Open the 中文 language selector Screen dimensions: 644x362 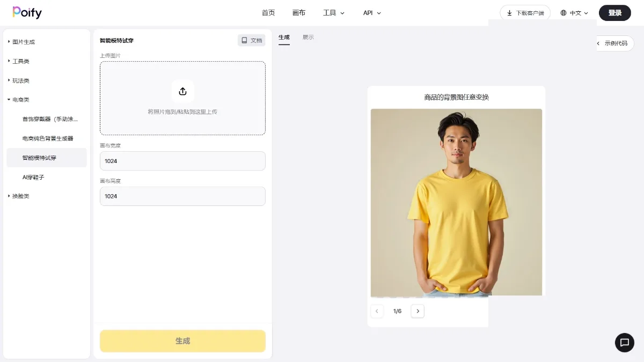[574, 13]
